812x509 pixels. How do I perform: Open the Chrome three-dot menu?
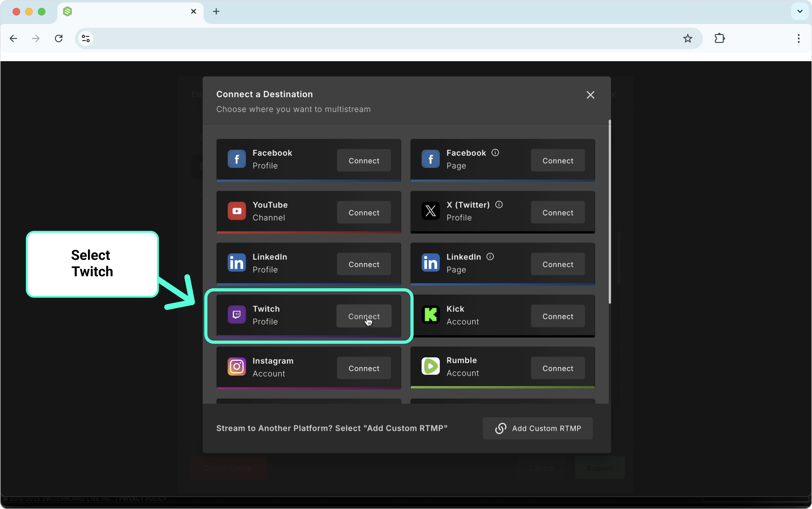(x=798, y=38)
